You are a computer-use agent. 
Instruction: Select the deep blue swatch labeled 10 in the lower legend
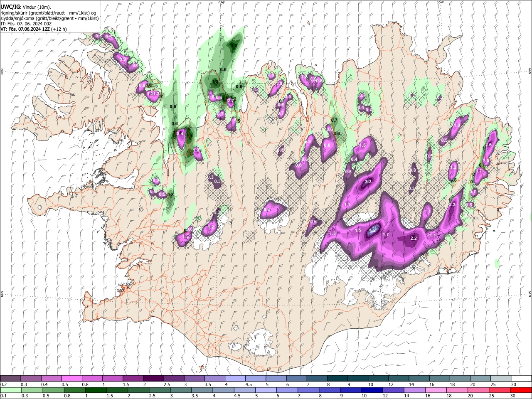tap(372, 390)
